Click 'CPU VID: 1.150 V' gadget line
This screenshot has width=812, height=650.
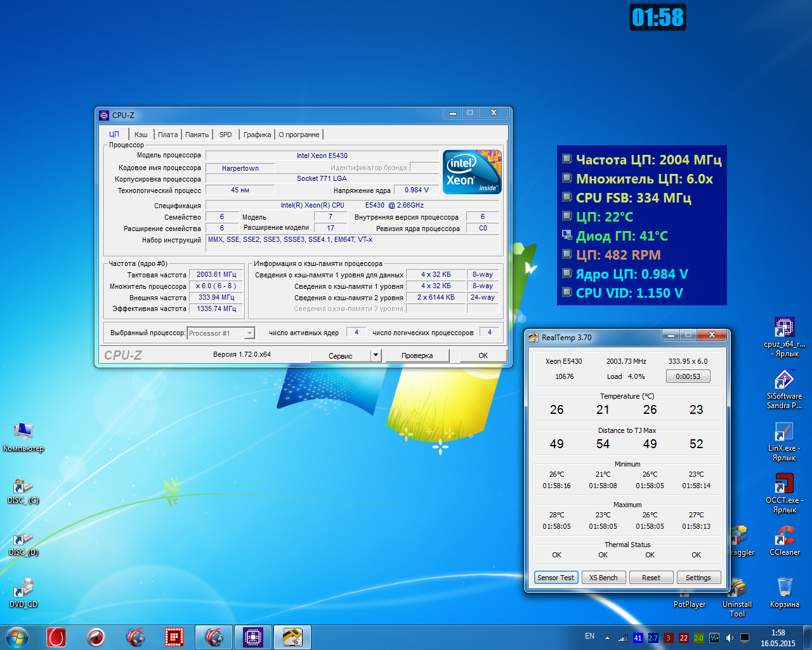pyautogui.click(x=629, y=293)
